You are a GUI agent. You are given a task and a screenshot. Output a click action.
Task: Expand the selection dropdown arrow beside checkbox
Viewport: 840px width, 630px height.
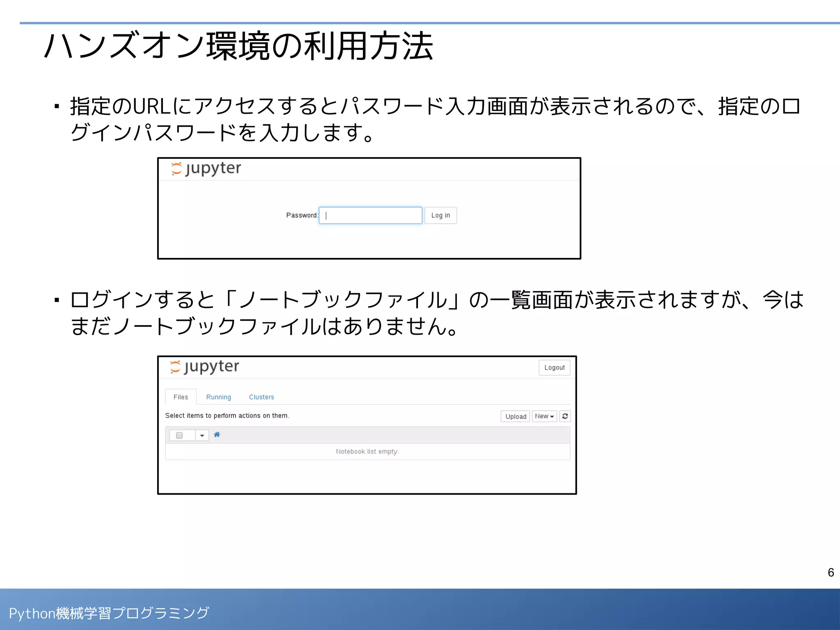(202, 436)
